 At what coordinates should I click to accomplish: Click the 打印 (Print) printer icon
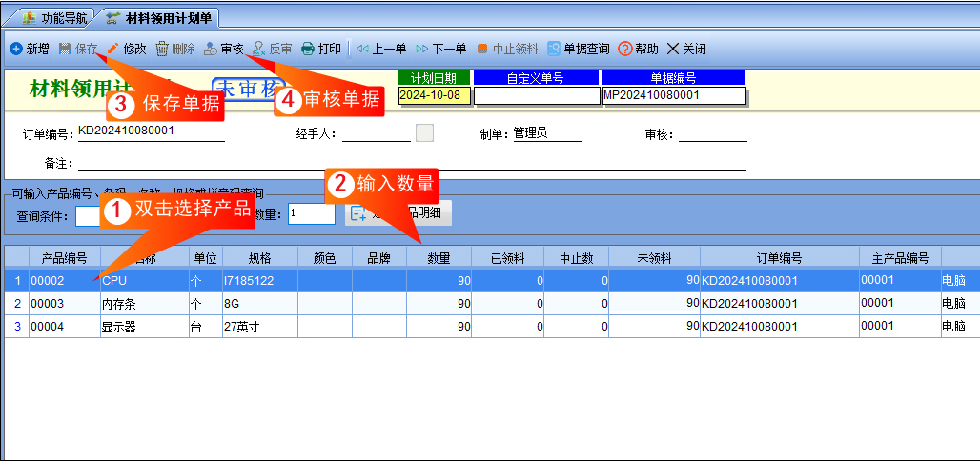point(308,49)
